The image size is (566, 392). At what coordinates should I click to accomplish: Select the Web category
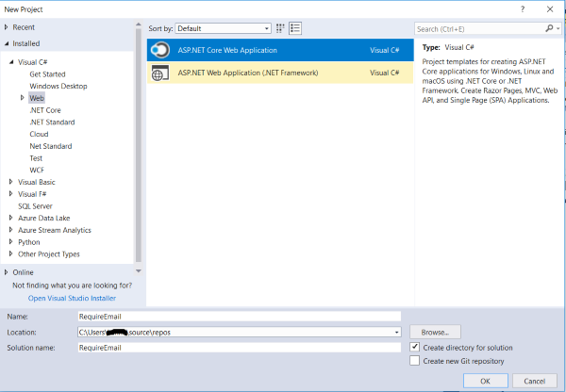coord(37,98)
